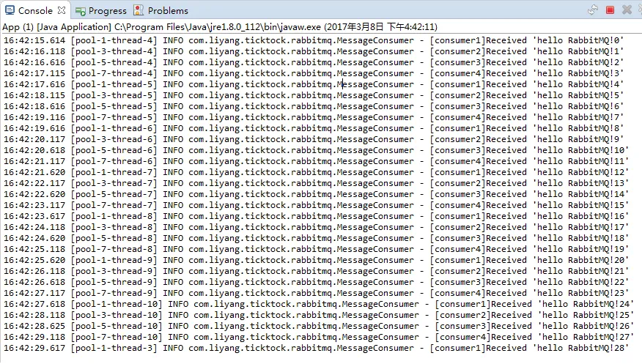Click the [pool-3-thread-9] log entry
642x364 pixels.
coord(316,271)
